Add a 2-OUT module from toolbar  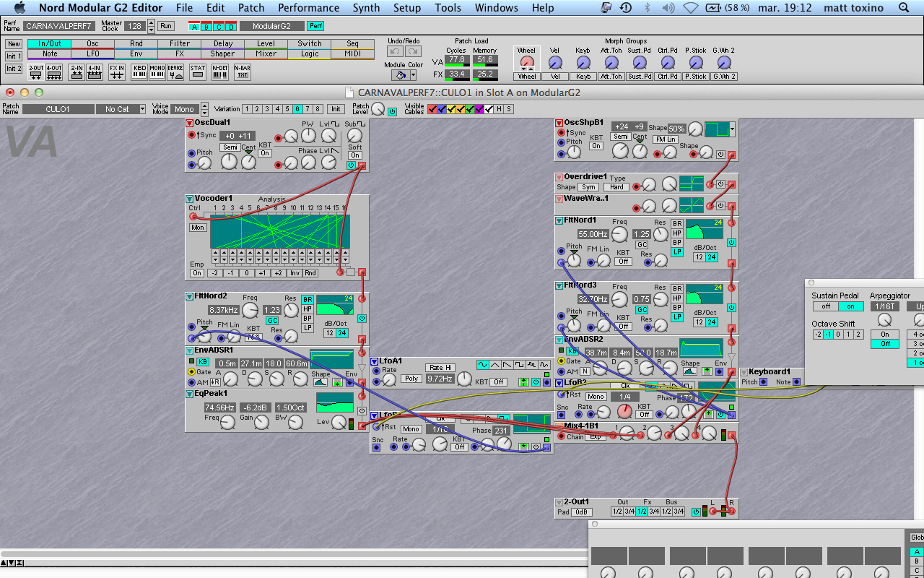pyautogui.click(x=35, y=72)
